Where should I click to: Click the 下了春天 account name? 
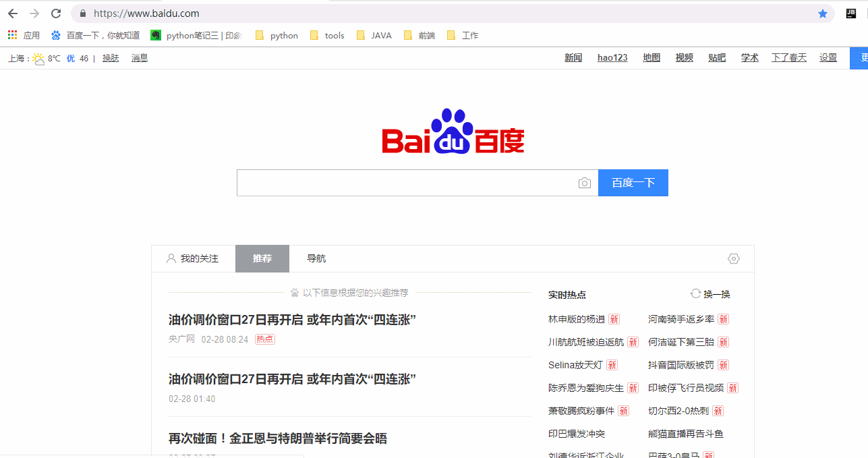pyautogui.click(x=789, y=58)
